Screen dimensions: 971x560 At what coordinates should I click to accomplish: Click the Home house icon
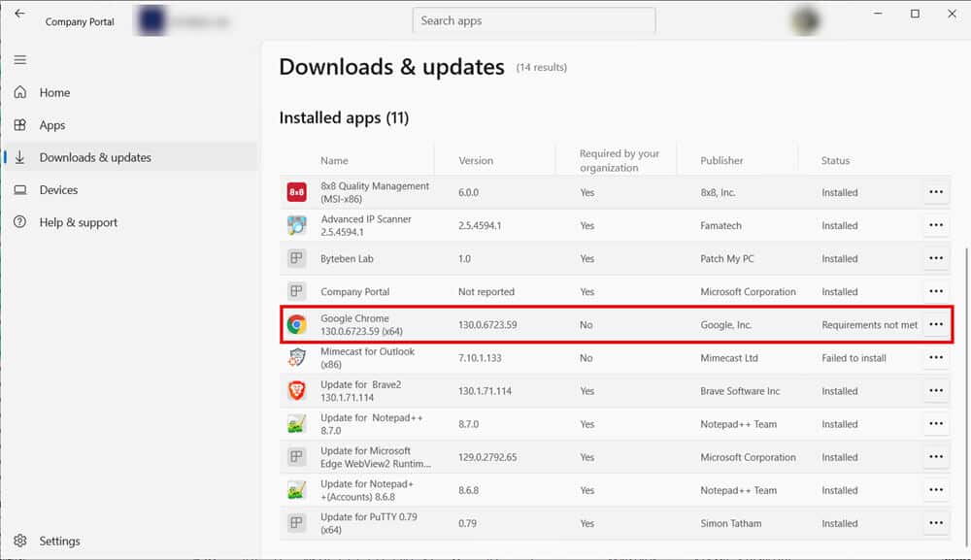coord(19,92)
